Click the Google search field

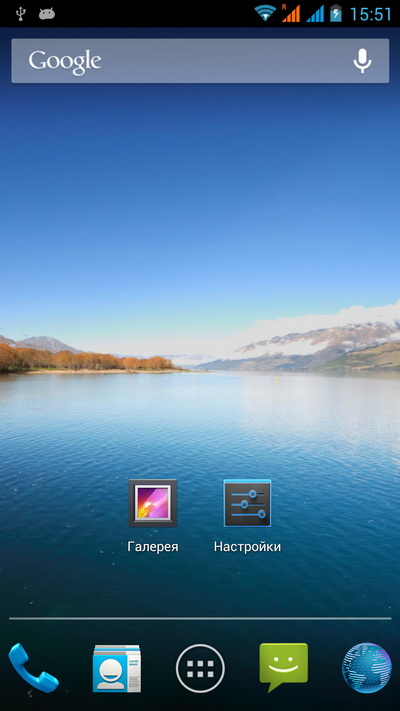(200, 61)
